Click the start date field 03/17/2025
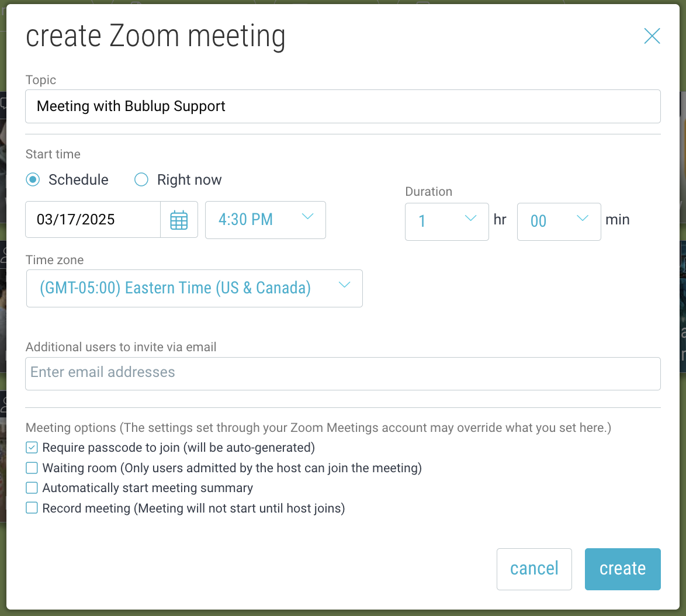Viewport: 686px width, 616px height. point(93,220)
